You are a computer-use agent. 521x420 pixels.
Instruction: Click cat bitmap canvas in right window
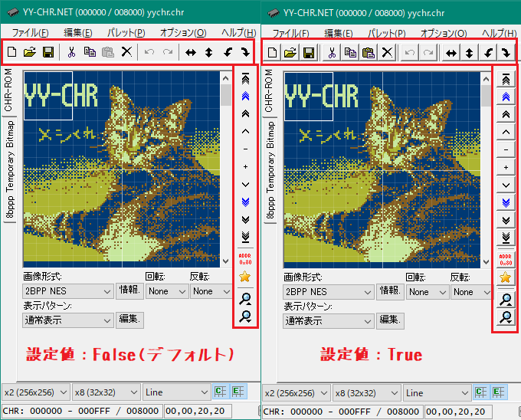pyautogui.click(x=382, y=170)
